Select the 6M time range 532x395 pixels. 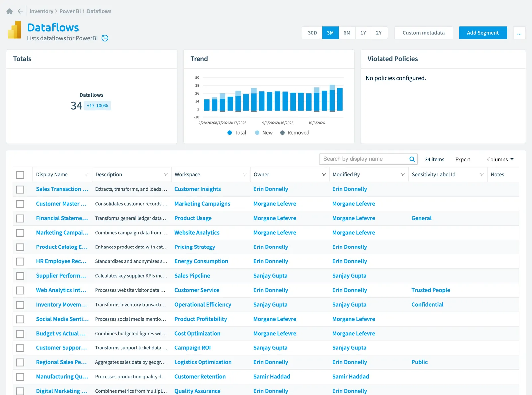[347, 33]
